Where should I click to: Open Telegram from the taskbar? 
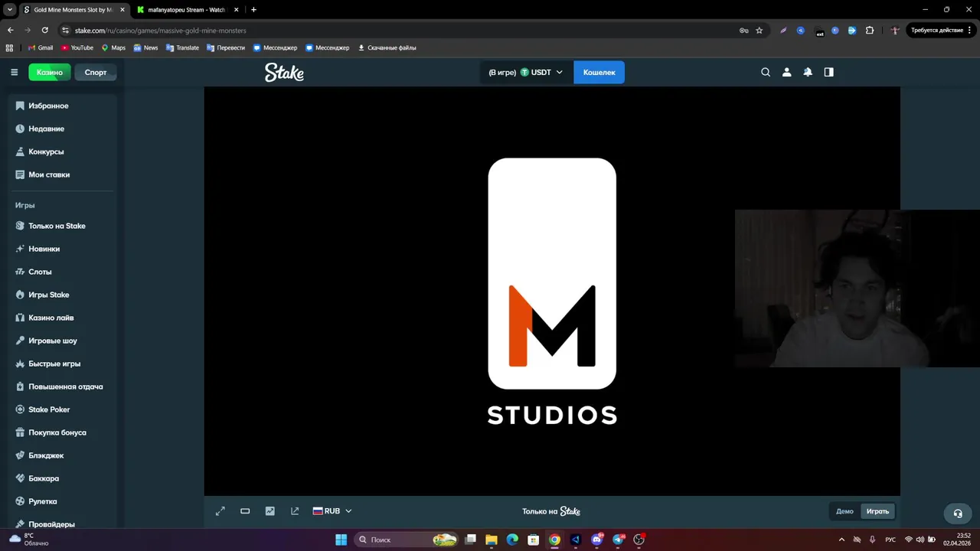point(618,540)
